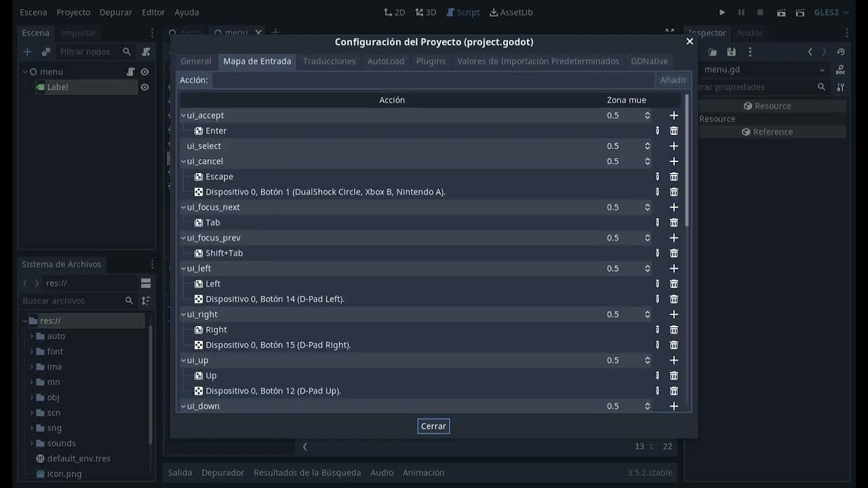Open the Proyecto menu
The height and width of the screenshot is (488, 868).
[x=73, y=12]
